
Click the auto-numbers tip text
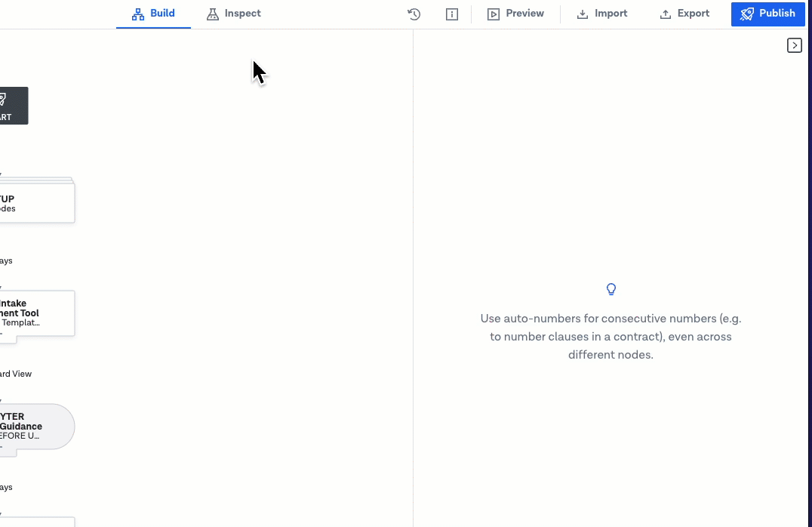pos(611,336)
